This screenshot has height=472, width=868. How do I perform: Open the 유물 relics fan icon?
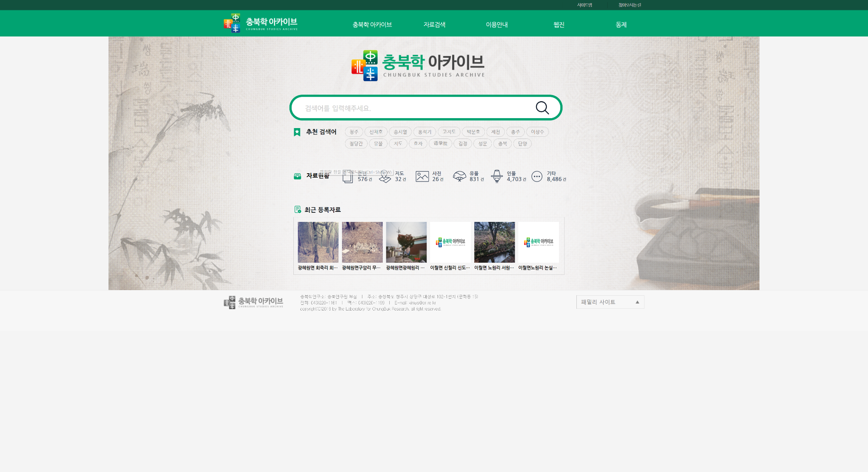[459, 176]
